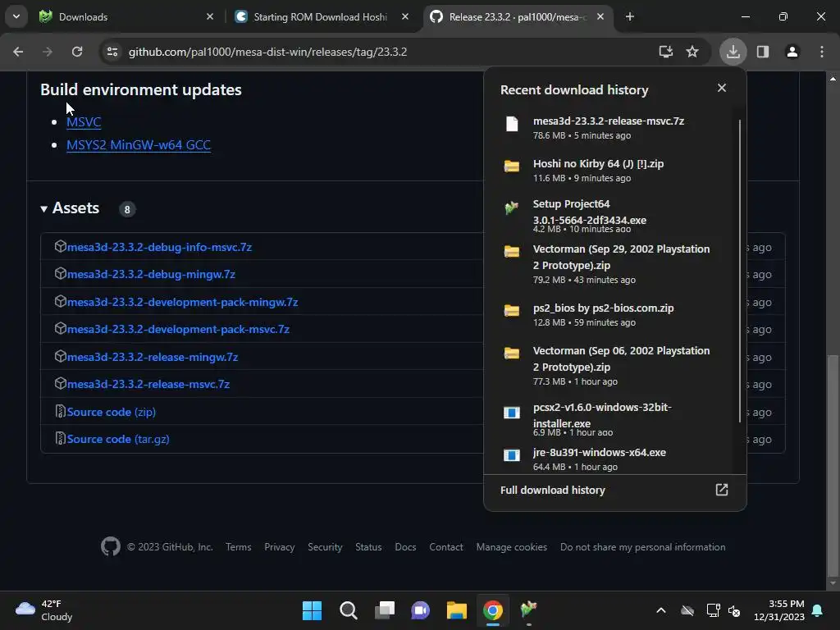Open the browser side panel
840x630 pixels.
[762, 52]
